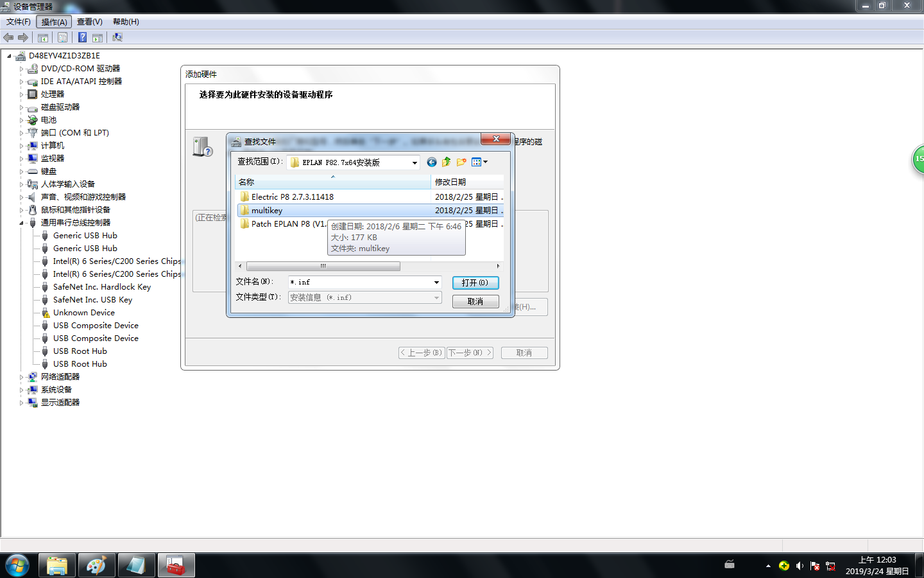Expand the 网络适配器 tree node
The width and height of the screenshot is (924, 578).
click(x=21, y=377)
